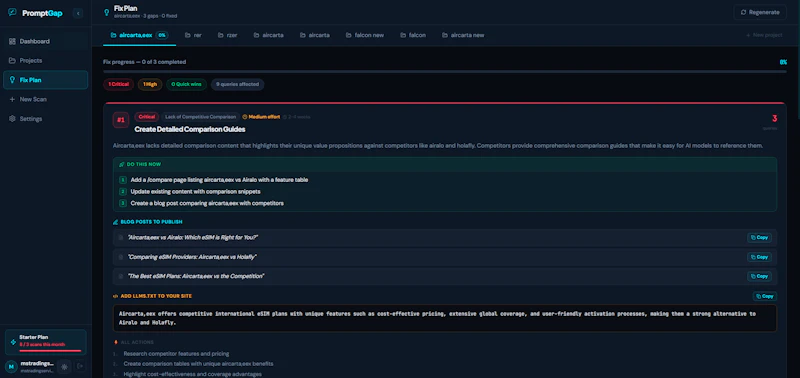Click the fix progress bar

pyautogui.click(x=444, y=71)
